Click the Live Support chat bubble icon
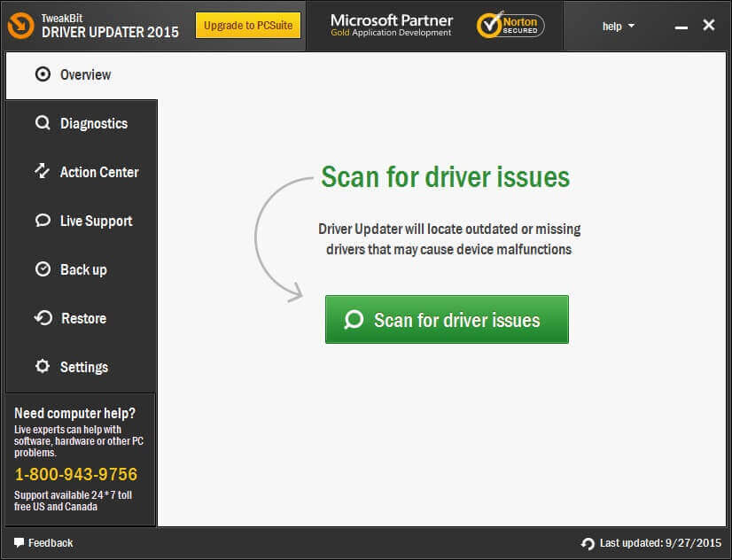The width and height of the screenshot is (732, 560). pyautogui.click(x=42, y=221)
